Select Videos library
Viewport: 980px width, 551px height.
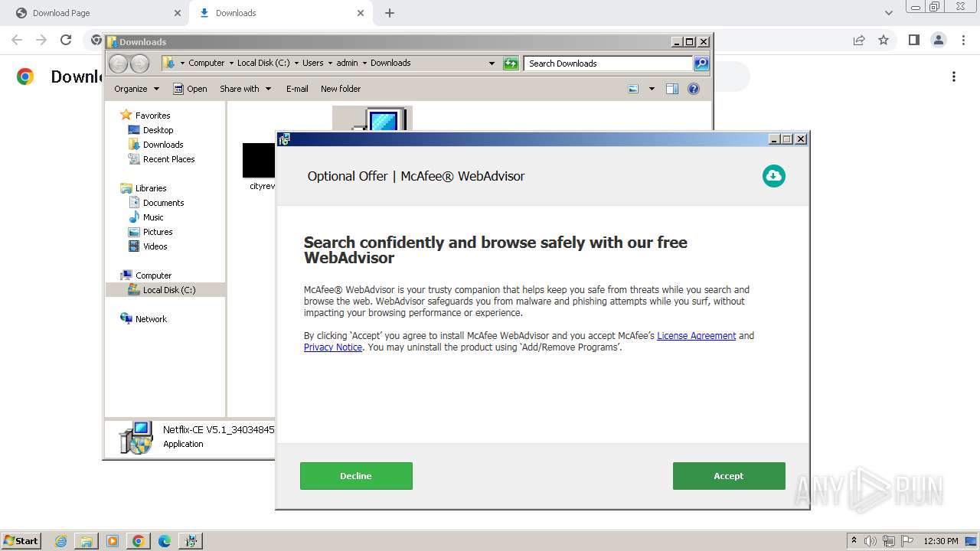pos(155,246)
